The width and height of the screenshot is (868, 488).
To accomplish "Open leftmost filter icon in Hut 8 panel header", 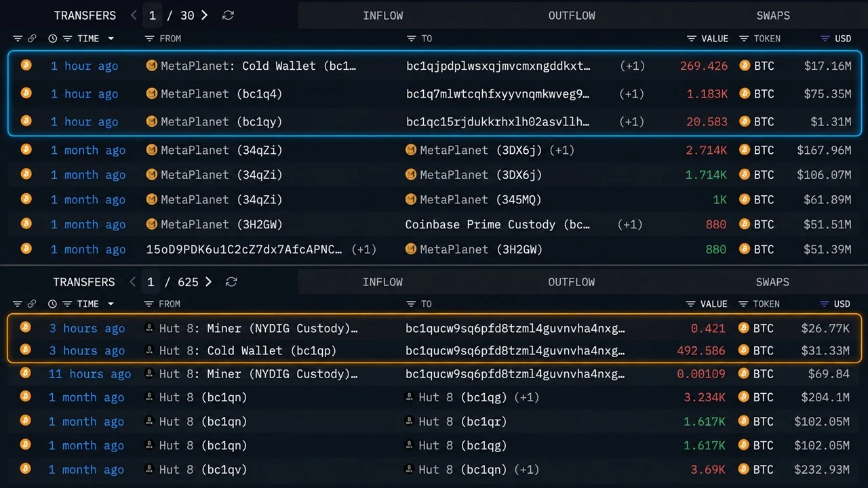I will click(x=17, y=304).
